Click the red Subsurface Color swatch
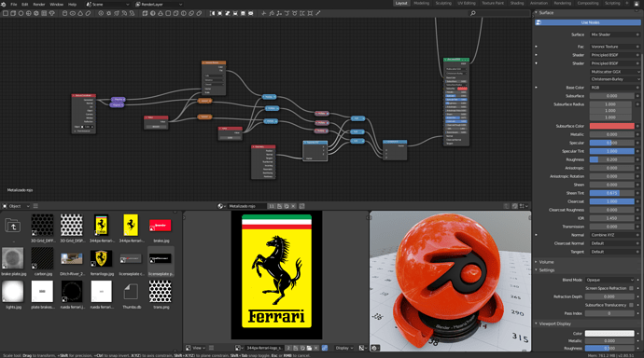 pyautogui.click(x=611, y=126)
